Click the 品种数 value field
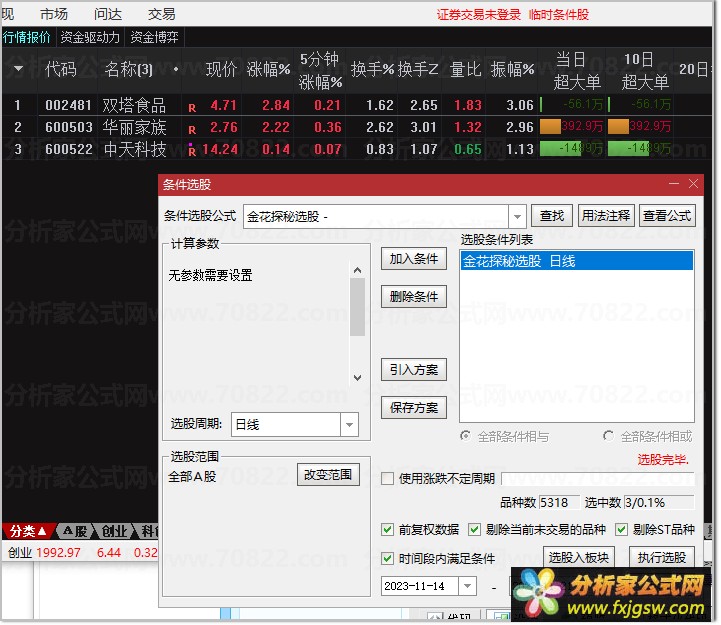This screenshot has height=625, width=721. click(559, 502)
